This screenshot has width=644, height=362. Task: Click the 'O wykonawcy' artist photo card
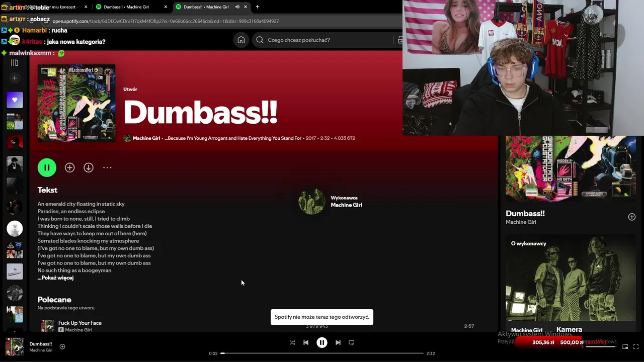click(571, 278)
